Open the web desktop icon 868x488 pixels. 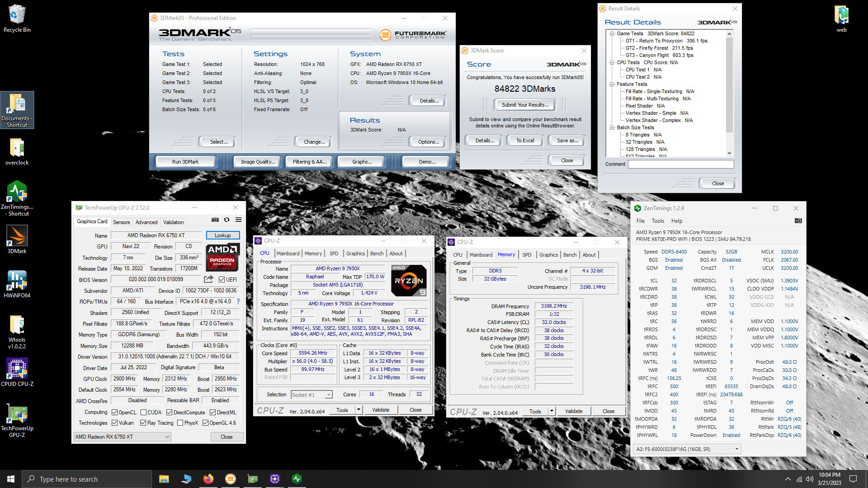click(x=841, y=18)
